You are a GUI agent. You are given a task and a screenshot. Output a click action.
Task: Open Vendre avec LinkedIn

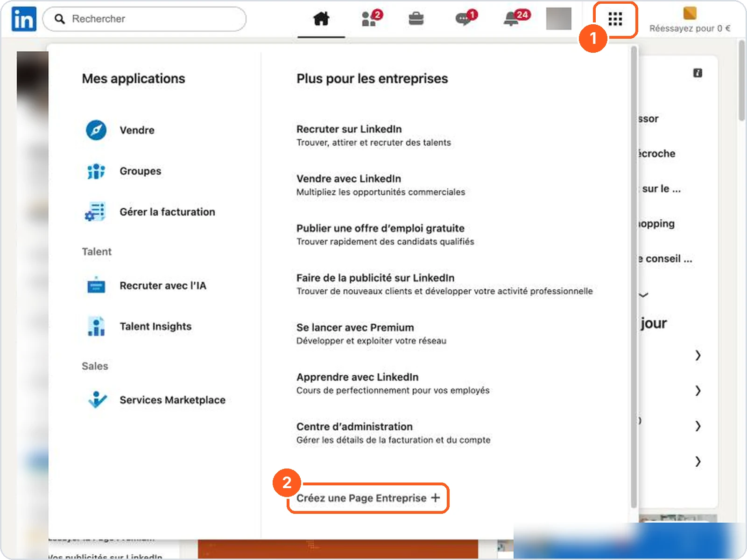pyautogui.click(x=381, y=185)
